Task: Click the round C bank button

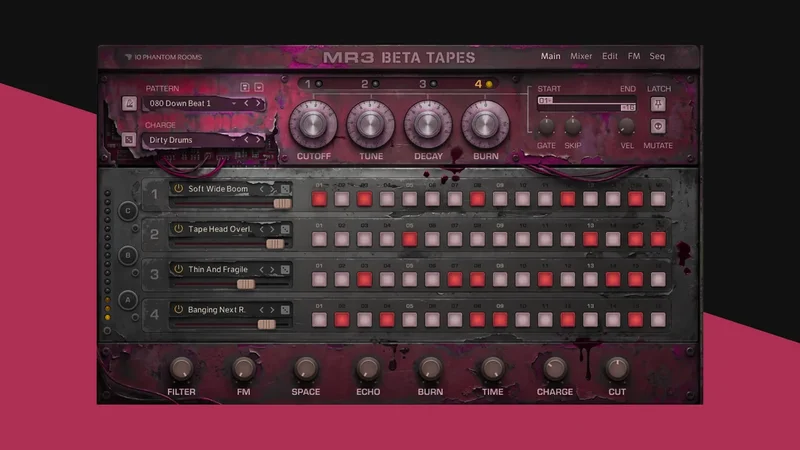Action: (x=128, y=211)
